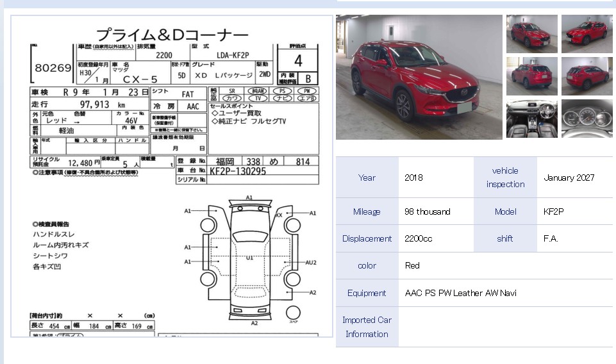Click the interior grade B box
Image resolution: width=616 pixels, height=364 pixels.
(x=308, y=79)
